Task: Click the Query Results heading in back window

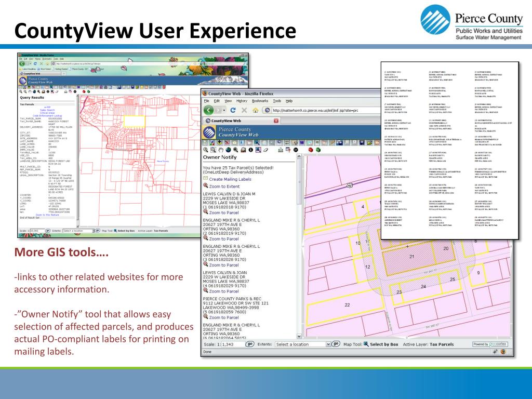Action: pos(32,97)
